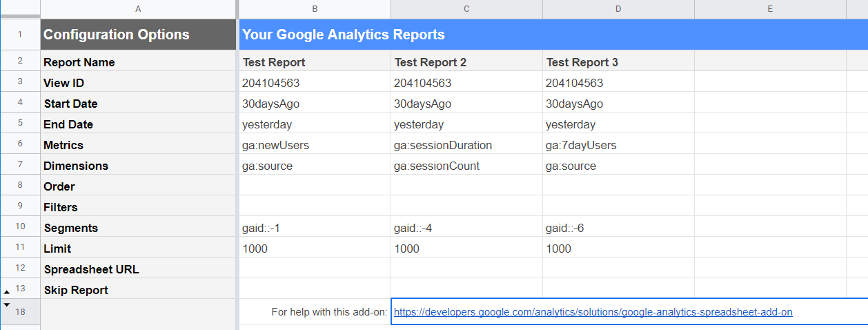Image resolution: width=868 pixels, height=330 pixels.
Task: Select the Configuration Options header cell
Action: [138, 35]
